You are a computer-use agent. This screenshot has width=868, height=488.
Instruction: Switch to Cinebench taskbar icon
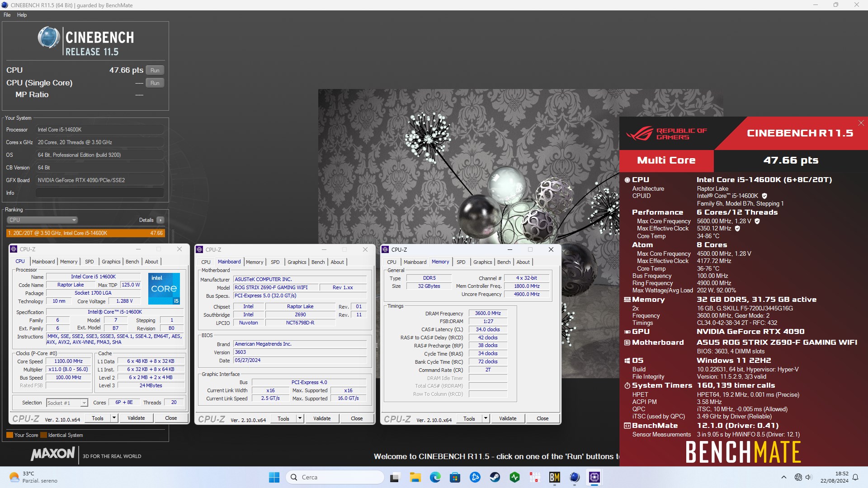tap(574, 477)
